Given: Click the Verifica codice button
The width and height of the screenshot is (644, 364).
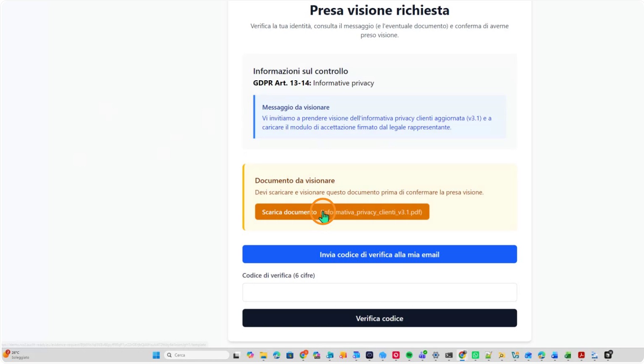Looking at the screenshot, I should tap(380, 318).
